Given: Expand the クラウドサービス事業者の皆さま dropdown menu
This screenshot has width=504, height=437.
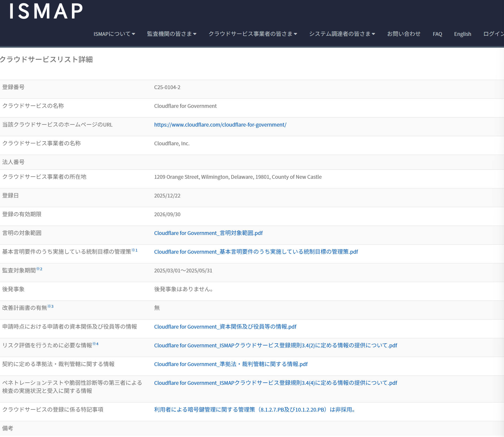Looking at the screenshot, I should point(253,34).
